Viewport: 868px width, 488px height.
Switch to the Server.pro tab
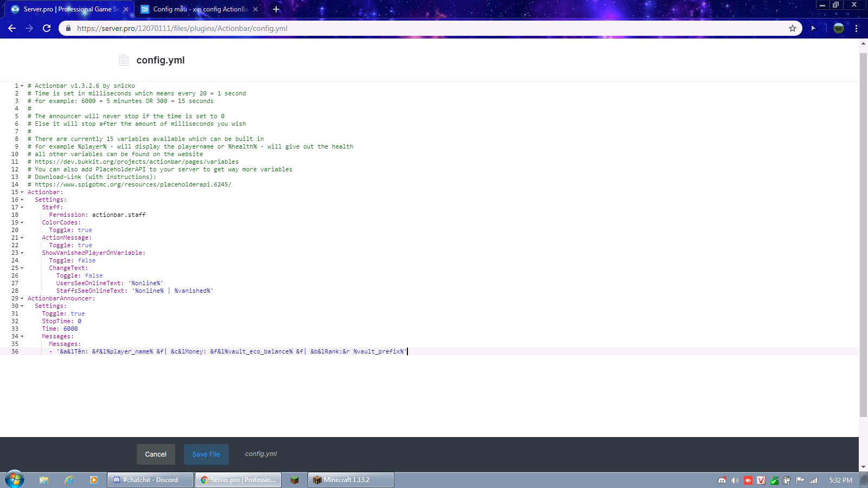coord(69,9)
